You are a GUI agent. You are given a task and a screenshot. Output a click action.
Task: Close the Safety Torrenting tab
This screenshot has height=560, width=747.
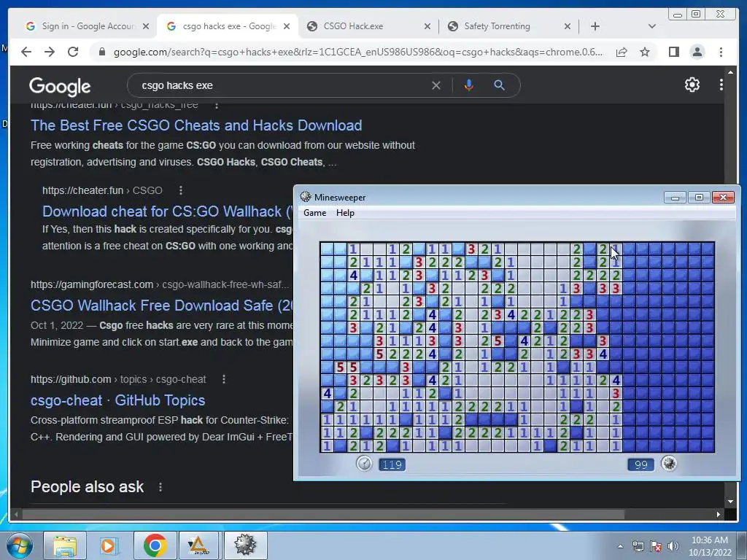[567, 26]
